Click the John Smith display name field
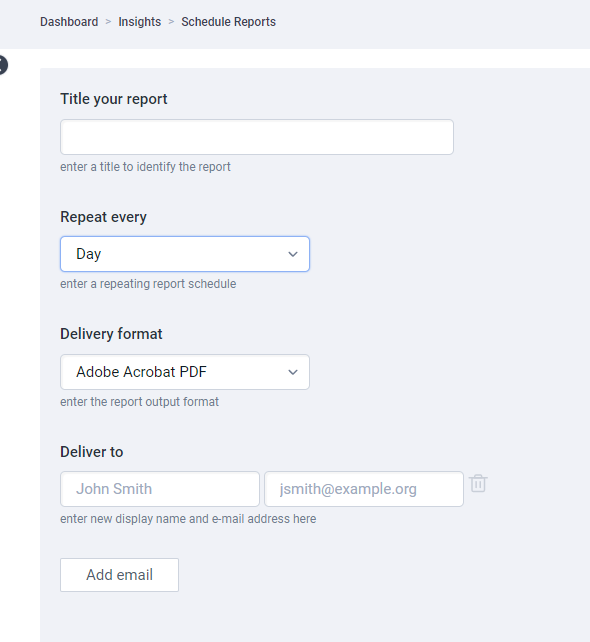Image resolution: width=590 pixels, height=642 pixels. [160, 489]
